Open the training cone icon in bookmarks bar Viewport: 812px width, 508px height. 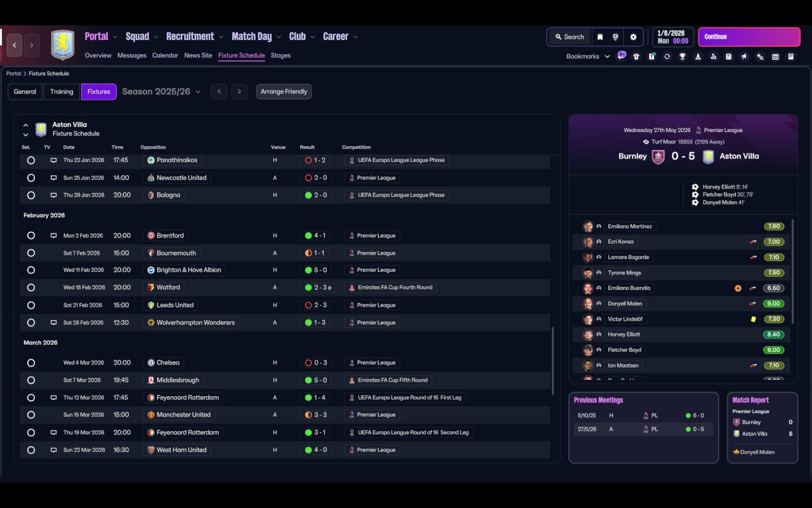(x=698, y=57)
